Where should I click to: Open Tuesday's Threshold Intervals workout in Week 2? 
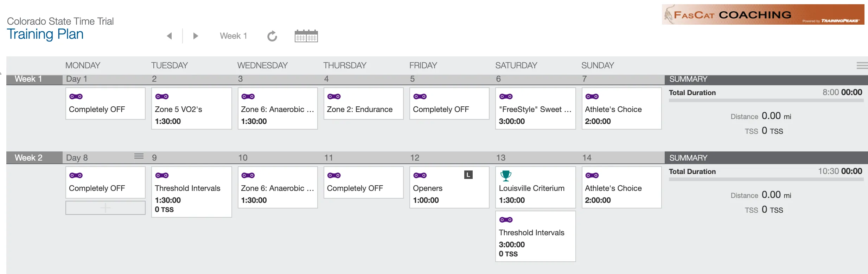pos(192,192)
